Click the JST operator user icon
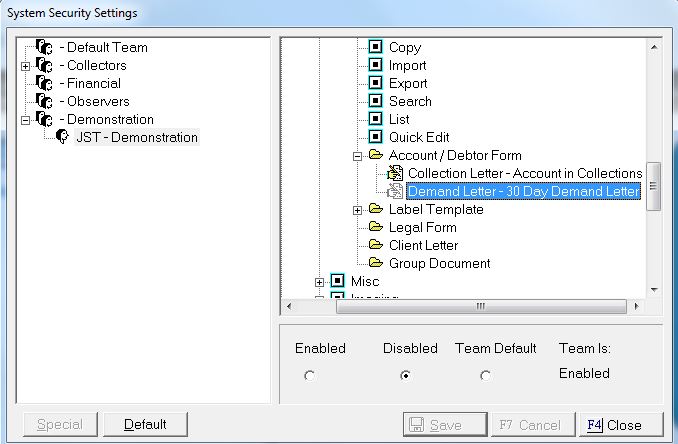Viewport: 678px width, 444px height. point(62,137)
